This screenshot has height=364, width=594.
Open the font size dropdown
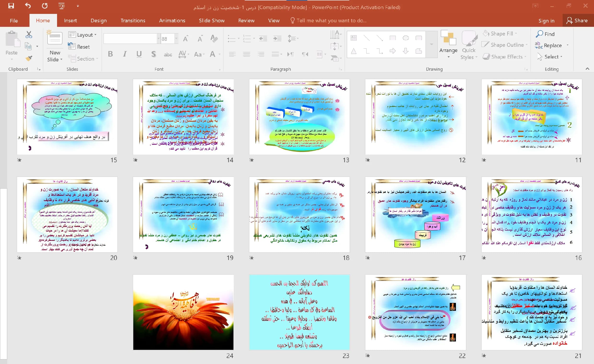pos(176,39)
